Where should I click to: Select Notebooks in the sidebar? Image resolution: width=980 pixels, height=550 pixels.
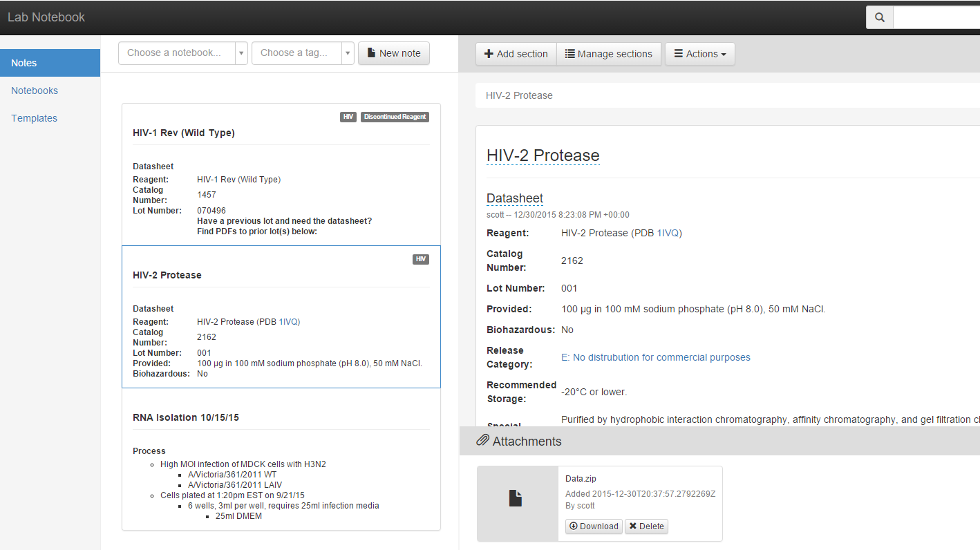click(x=34, y=91)
